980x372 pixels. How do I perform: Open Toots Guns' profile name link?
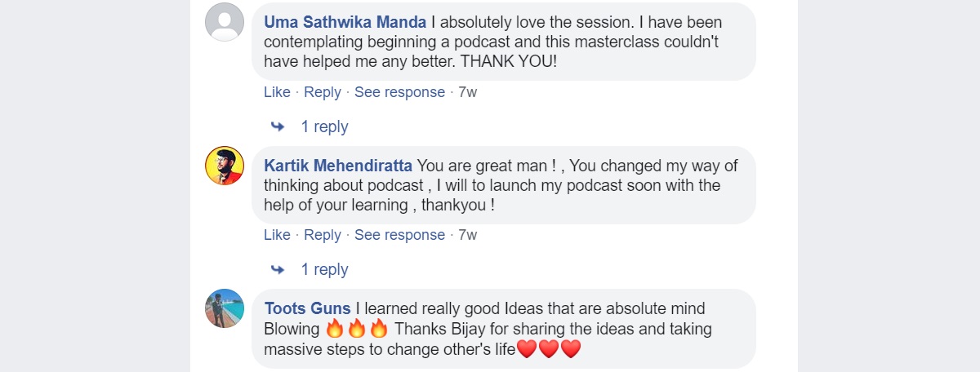pyautogui.click(x=308, y=308)
